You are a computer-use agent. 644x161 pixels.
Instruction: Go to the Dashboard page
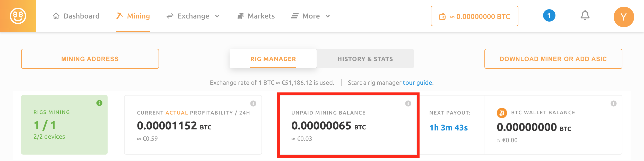pyautogui.click(x=76, y=16)
